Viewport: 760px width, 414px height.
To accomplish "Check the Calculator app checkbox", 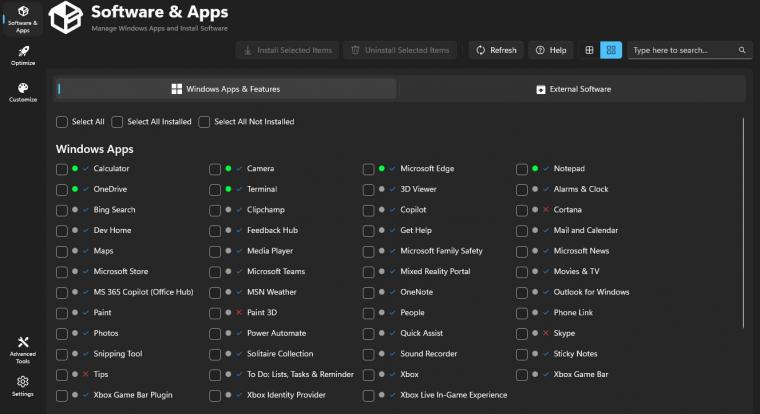I will pyautogui.click(x=62, y=169).
